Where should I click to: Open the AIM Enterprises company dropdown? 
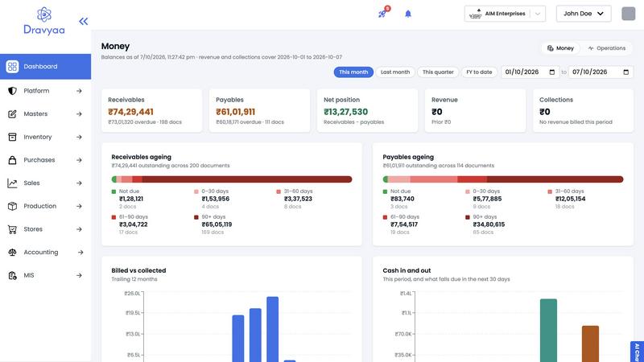point(505,14)
